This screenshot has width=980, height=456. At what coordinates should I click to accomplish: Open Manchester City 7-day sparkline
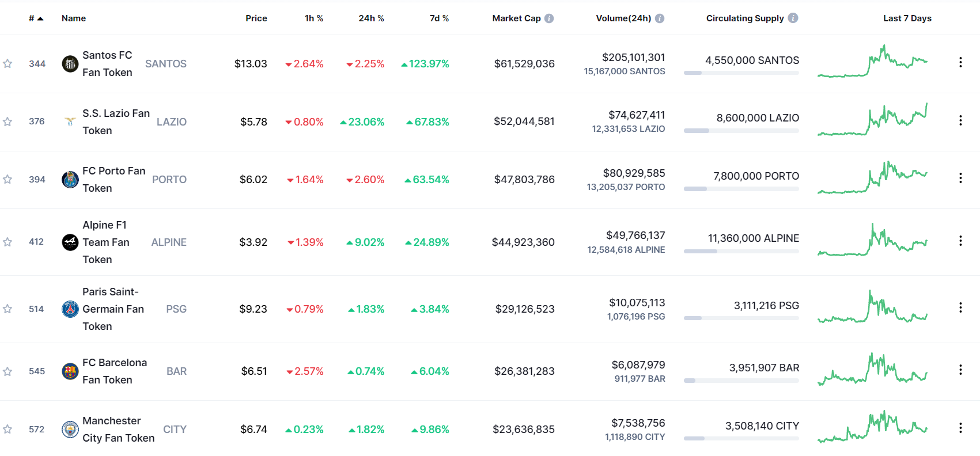pos(872,427)
